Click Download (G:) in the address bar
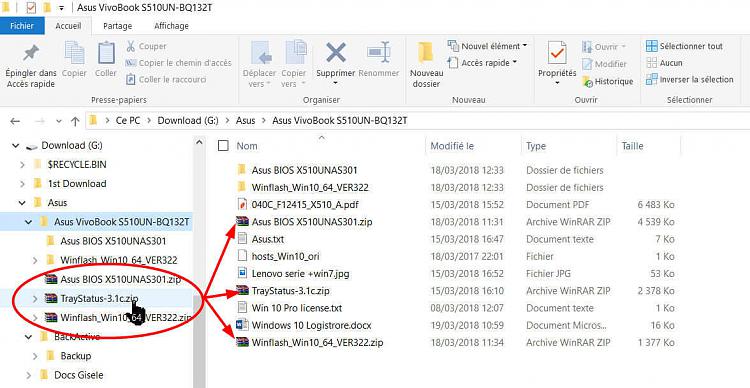 click(188, 121)
